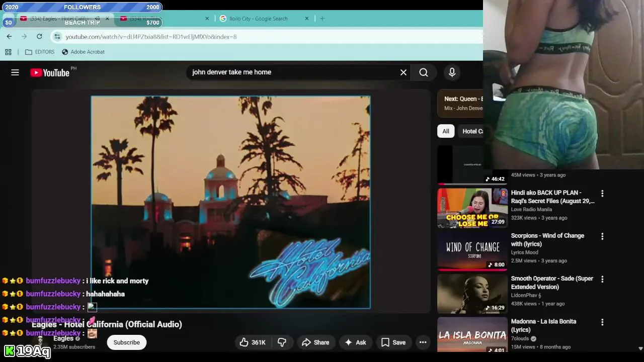Click the "i like rick and morty" message
Viewport: 644px width, 362px height.
tap(117, 281)
